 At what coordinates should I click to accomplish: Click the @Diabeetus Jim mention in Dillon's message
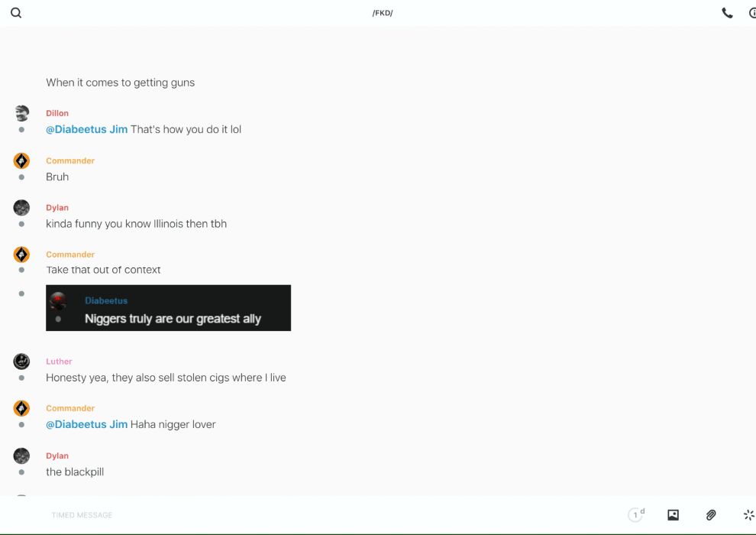pyautogui.click(x=86, y=130)
